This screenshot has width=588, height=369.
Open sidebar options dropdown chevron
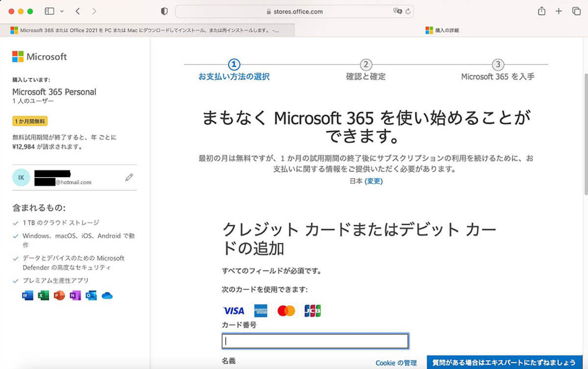pos(61,11)
